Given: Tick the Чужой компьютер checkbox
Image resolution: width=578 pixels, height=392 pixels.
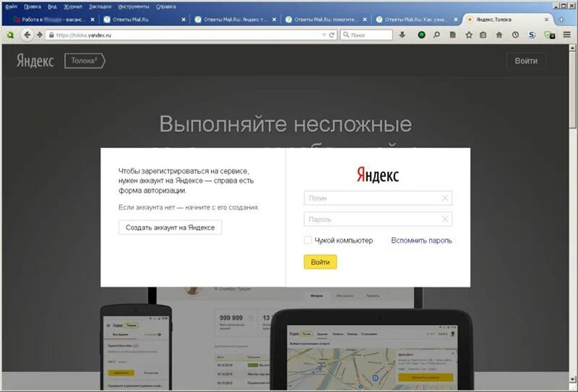Looking at the screenshot, I should coord(308,240).
